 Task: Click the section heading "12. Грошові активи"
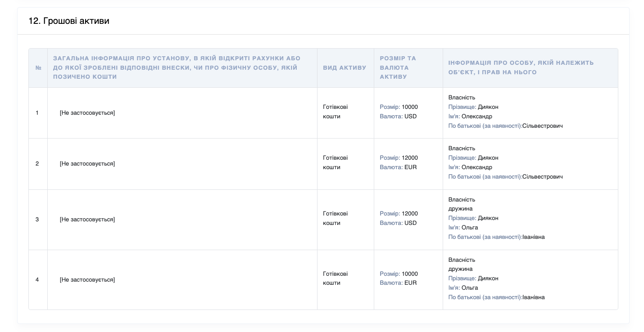pyautogui.click(x=69, y=21)
